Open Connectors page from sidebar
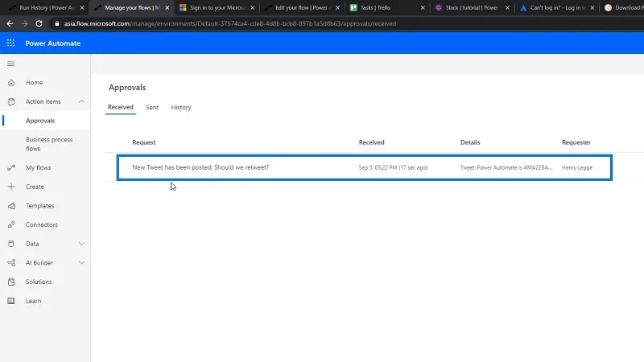 (x=42, y=225)
